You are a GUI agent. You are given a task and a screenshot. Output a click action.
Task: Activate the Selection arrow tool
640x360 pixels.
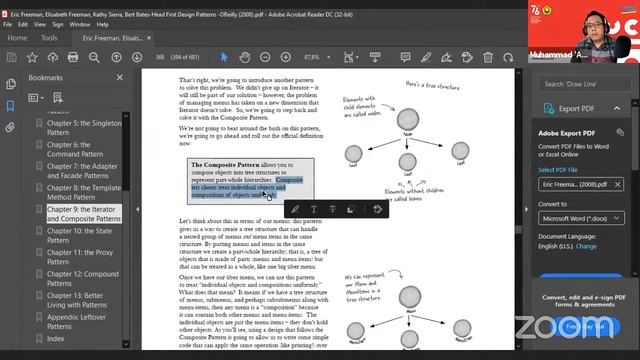pyautogui.click(x=224, y=57)
